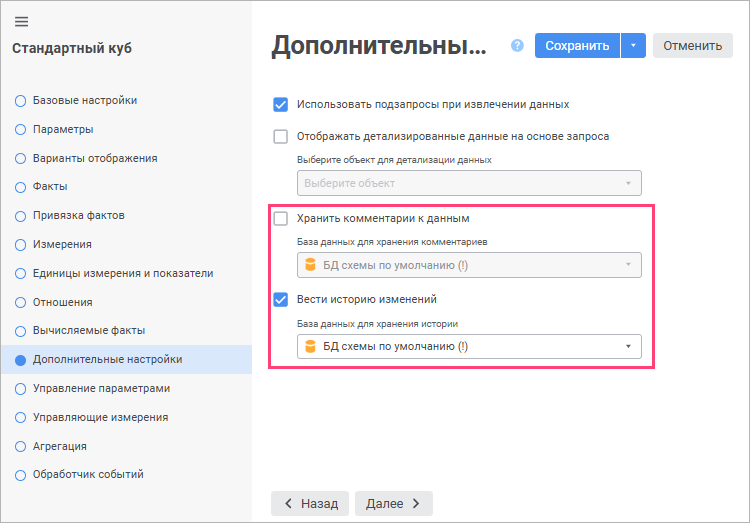Image resolution: width=750 pixels, height=523 pixels.
Task: Go to next step with Далее
Action: [x=393, y=503]
